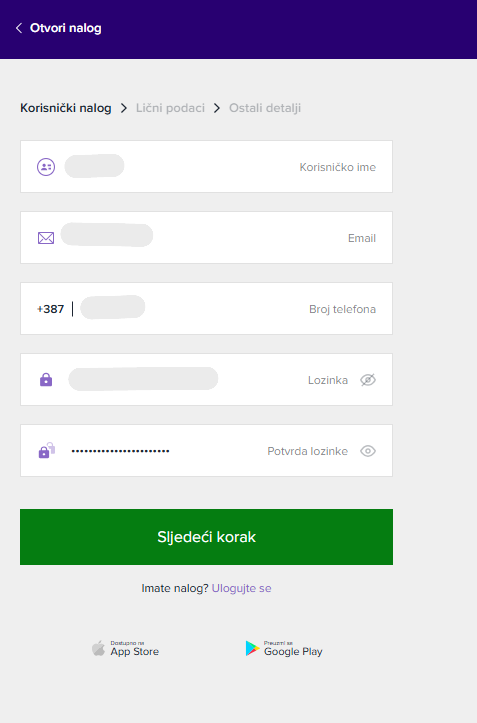477x723 pixels.
Task: Click the back arrow beside Otvori nalog
Action: coord(19,28)
